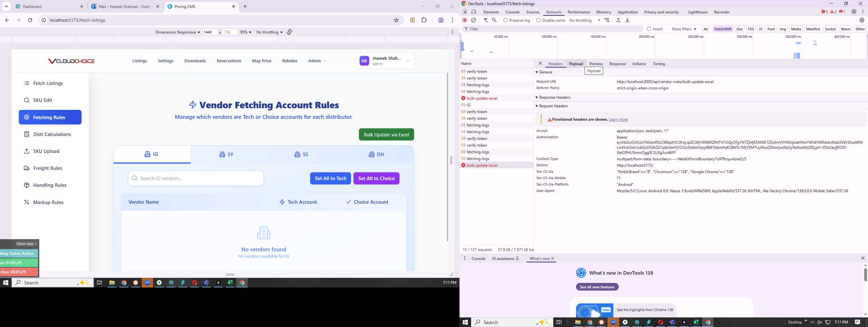Select the SY distributor tab
Image resolution: width=868 pixels, height=327 pixels.
tap(227, 154)
